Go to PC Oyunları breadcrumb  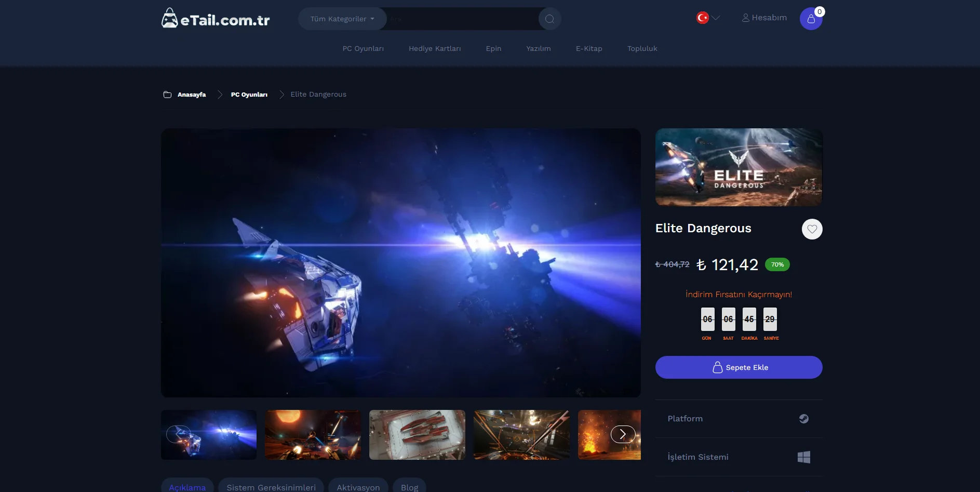pyautogui.click(x=249, y=95)
